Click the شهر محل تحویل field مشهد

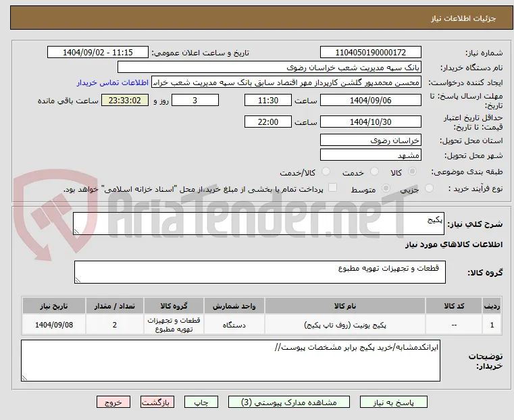click(370, 155)
